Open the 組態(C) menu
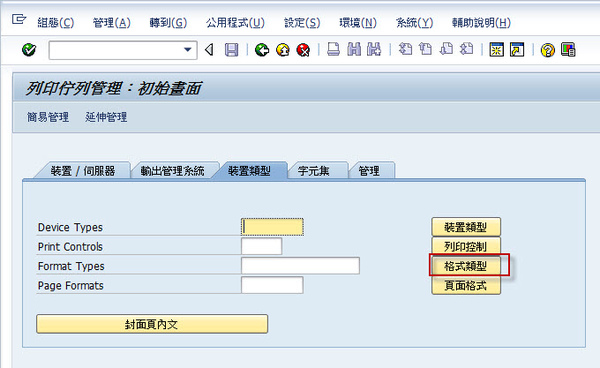600x368 pixels. 56,23
